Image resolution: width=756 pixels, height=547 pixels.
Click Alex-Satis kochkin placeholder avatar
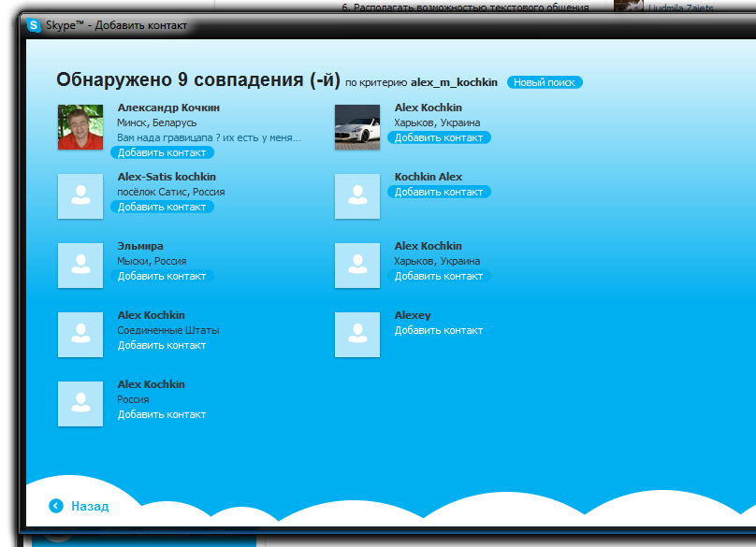click(x=80, y=196)
